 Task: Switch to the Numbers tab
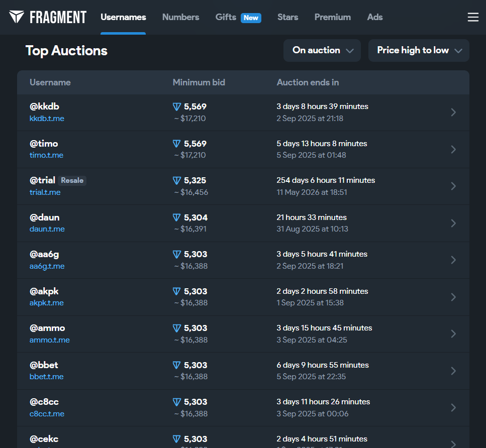pyautogui.click(x=180, y=17)
